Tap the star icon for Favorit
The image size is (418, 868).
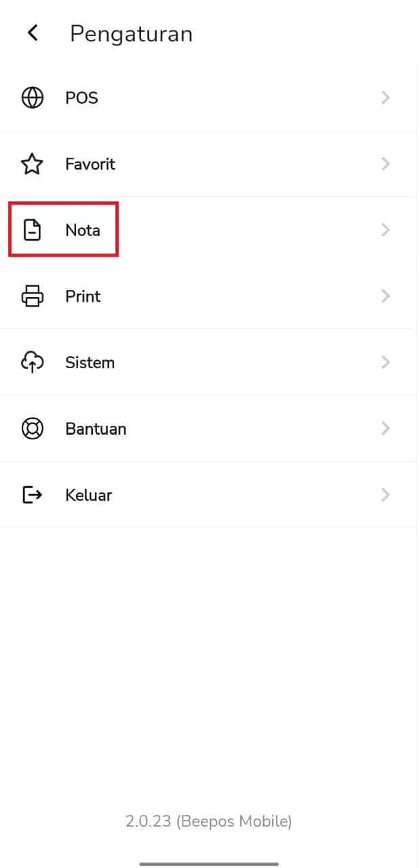[32, 164]
